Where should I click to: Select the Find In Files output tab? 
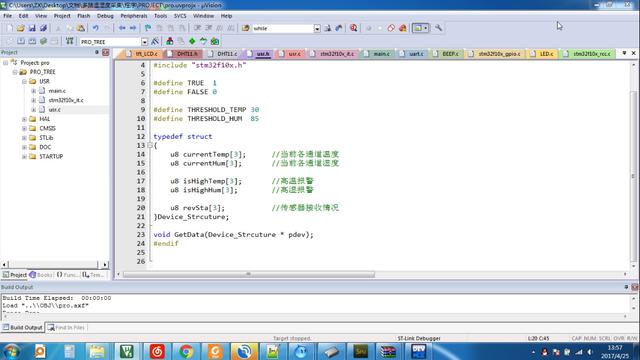pos(66,327)
